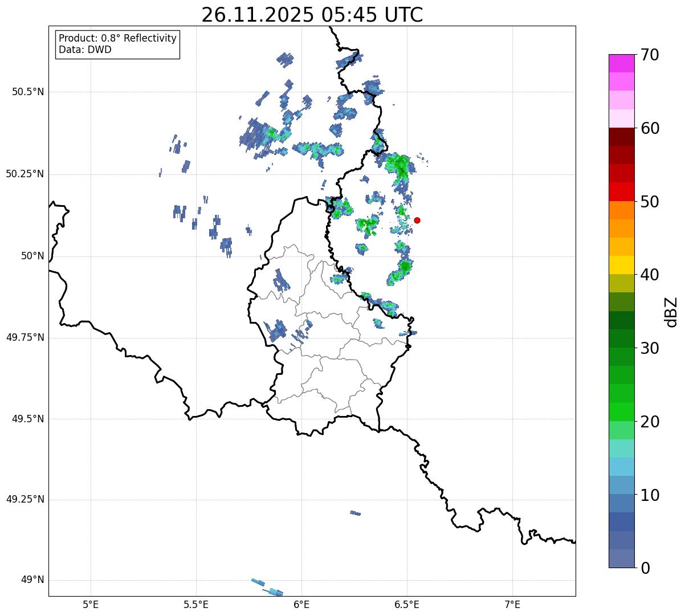Click the latitude label 49.25°N

25,500
